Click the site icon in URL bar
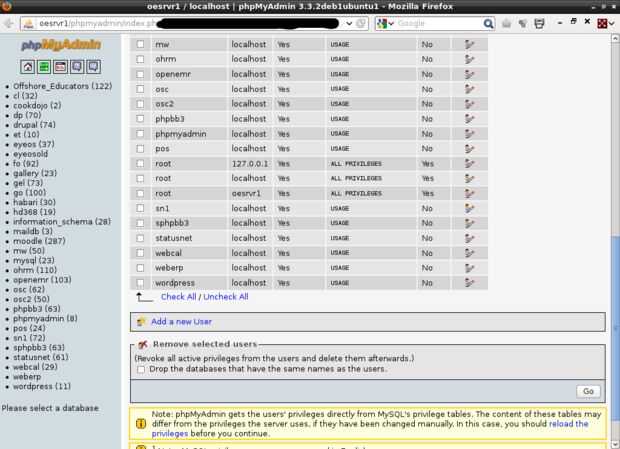The width and height of the screenshot is (620, 449). (x=28, y=24)
